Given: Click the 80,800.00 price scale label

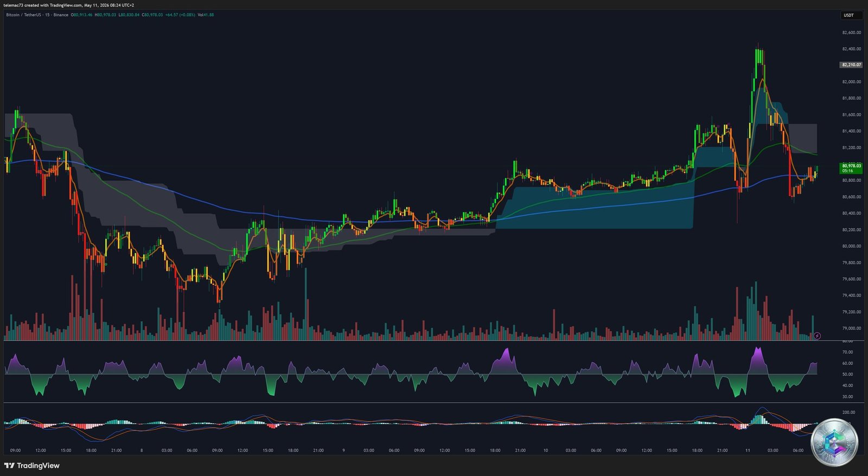Looking at the screenshot, I should 851,181.
